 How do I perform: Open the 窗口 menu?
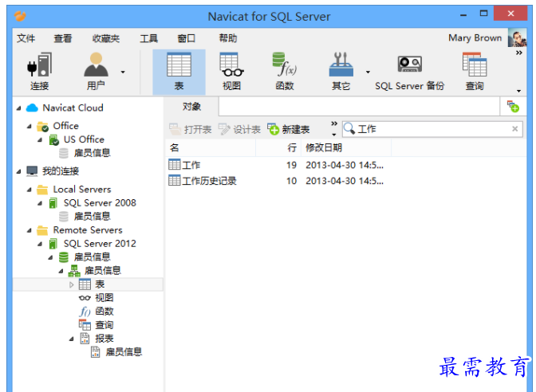tap(187, 38)
